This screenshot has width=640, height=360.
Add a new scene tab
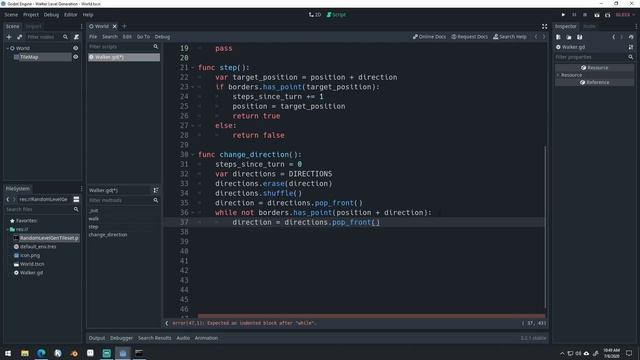[124, 26]
